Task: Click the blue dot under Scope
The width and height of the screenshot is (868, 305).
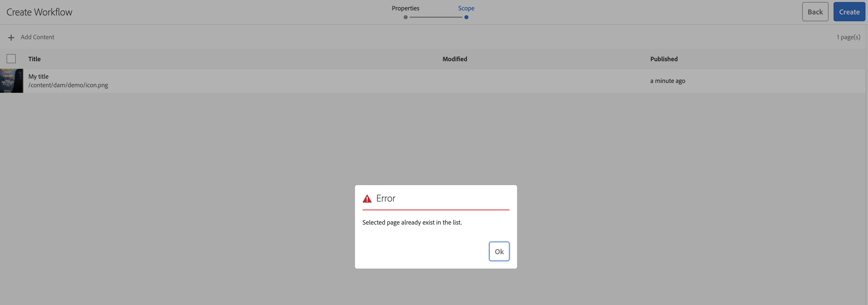Action: tap(466, 17)
